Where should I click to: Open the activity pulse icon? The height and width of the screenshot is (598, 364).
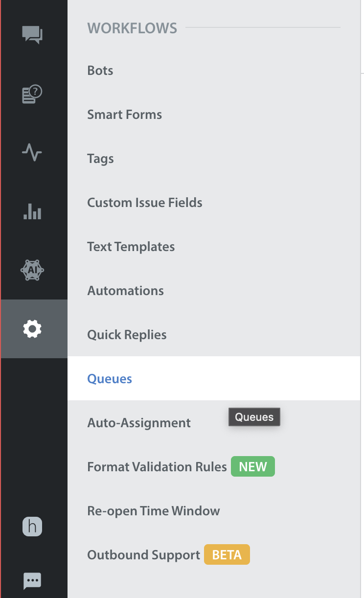pos(32,153)
